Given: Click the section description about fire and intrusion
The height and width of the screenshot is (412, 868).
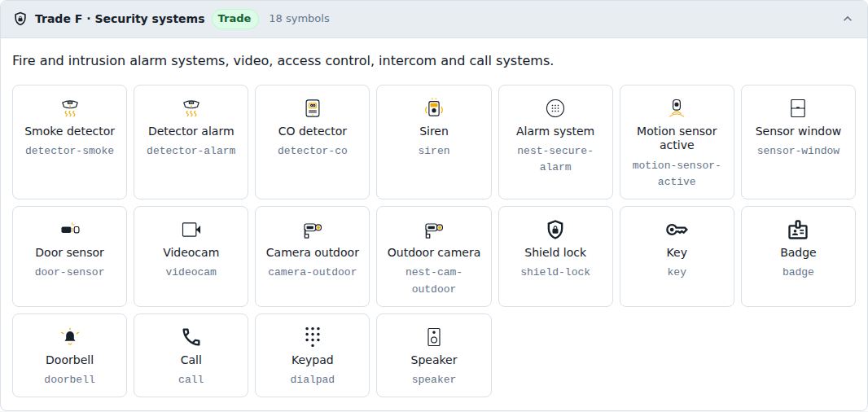Looking at the screenshot, I should coord(283,61).
